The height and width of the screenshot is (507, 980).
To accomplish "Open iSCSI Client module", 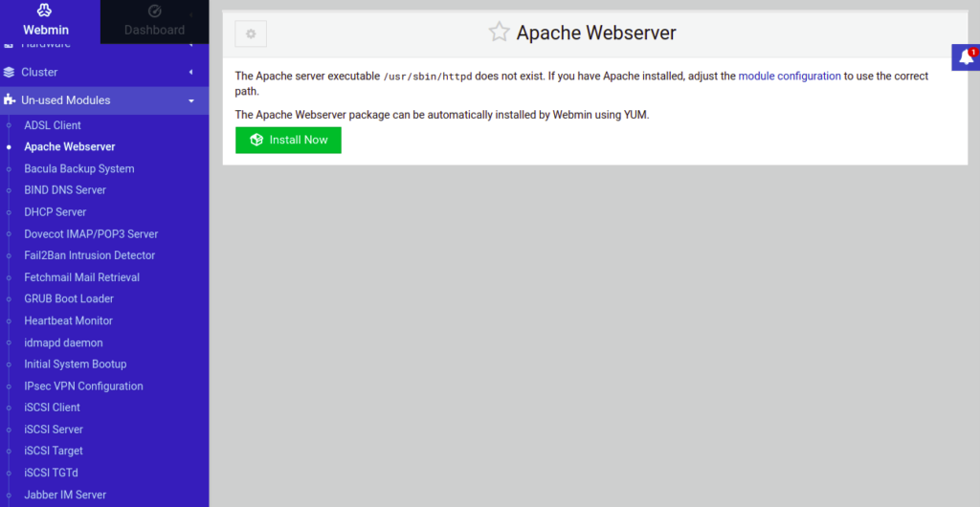I will (52, 408).
